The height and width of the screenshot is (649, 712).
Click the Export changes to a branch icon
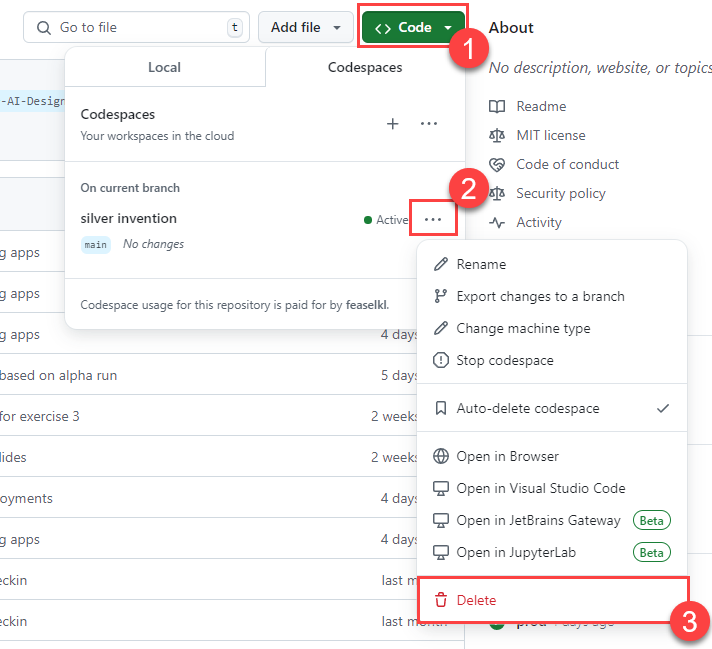point(440,297)
